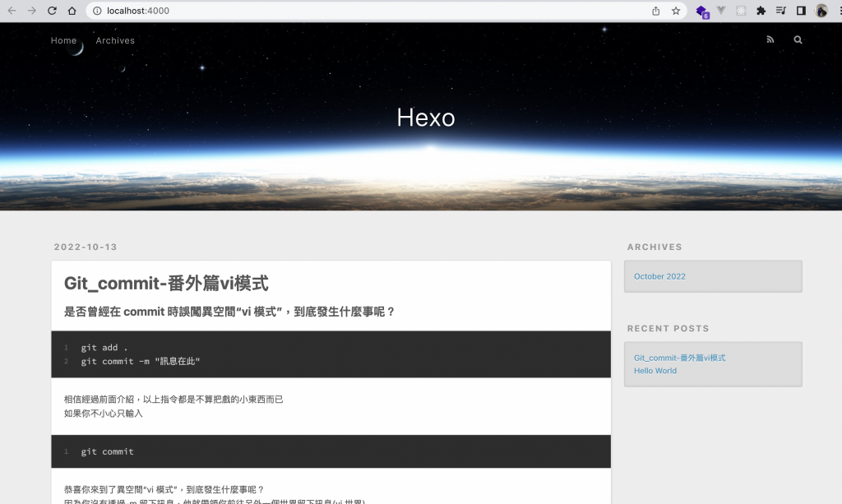This screenshot has height=504, width=842.
Task: Click paragraph 相信經過前面介紹
Action: pyautogui.click(x=173, y=400)
